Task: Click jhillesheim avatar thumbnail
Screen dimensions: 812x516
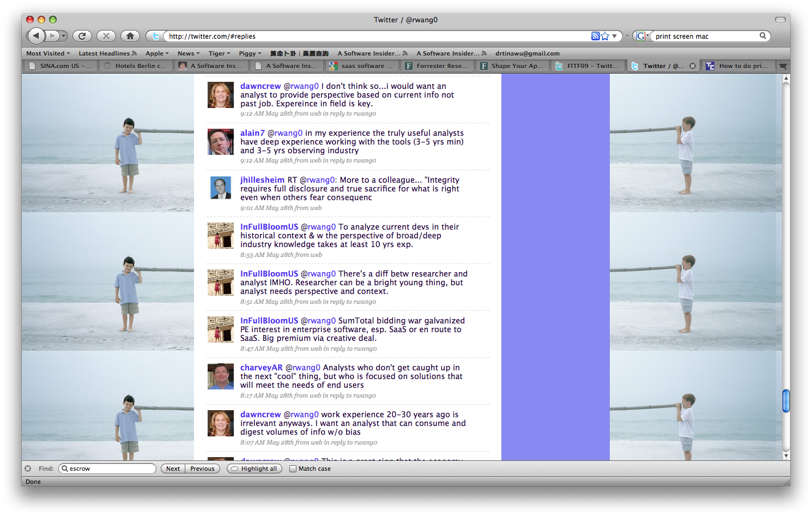Action: 221,189
